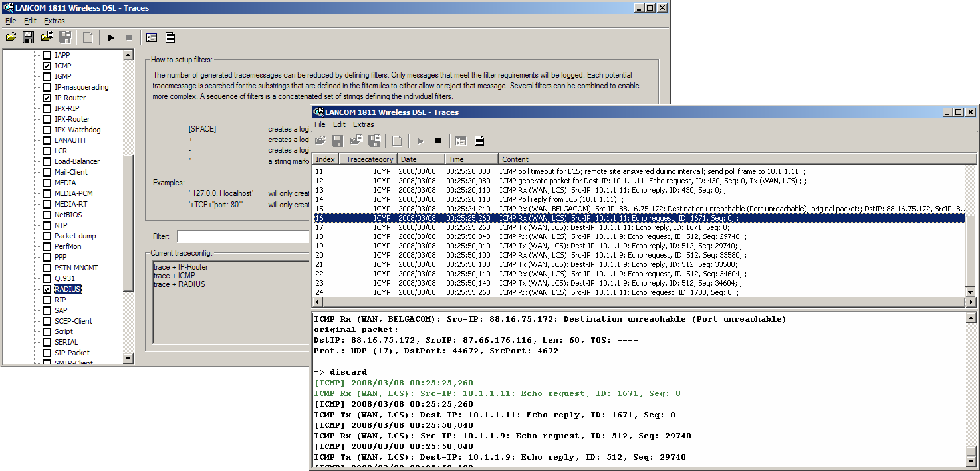
Task: Disable the IP-Router trace checkbox
Action: 47,98
